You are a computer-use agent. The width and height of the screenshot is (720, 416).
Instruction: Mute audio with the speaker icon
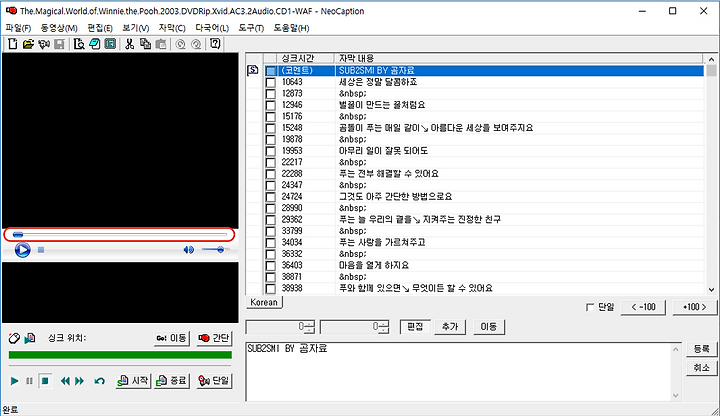click(x=188, y=250)
